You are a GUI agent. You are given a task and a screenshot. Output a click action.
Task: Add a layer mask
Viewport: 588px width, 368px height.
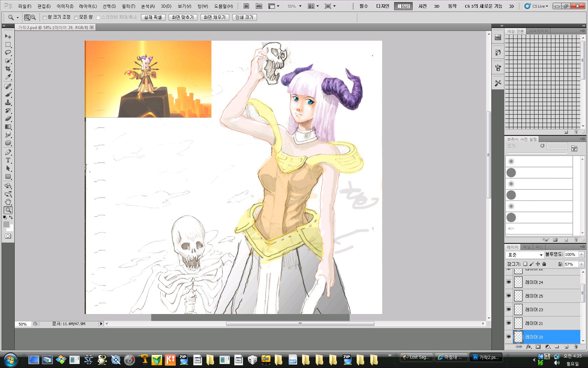click(538, 347)
